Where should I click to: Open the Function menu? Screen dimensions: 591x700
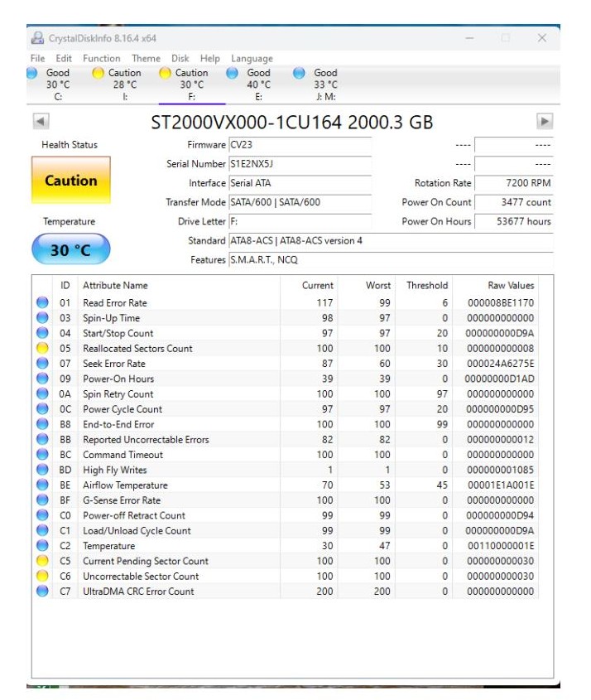pos(101,59)
